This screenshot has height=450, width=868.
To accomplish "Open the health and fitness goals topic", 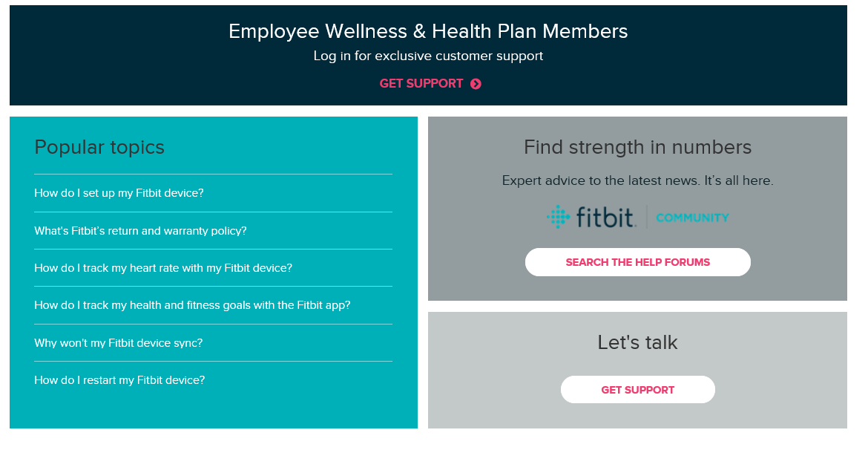I will [193, 304].
